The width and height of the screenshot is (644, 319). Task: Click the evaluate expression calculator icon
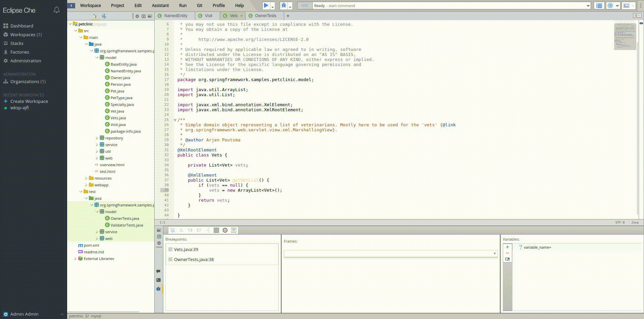click(234, 230)
